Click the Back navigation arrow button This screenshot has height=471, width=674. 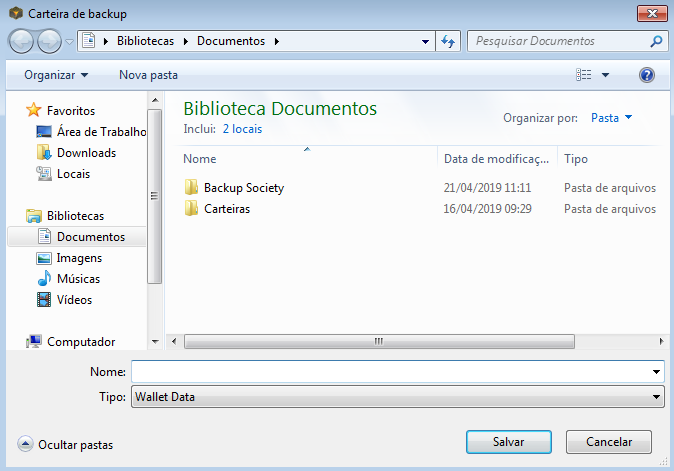point(21,42)
